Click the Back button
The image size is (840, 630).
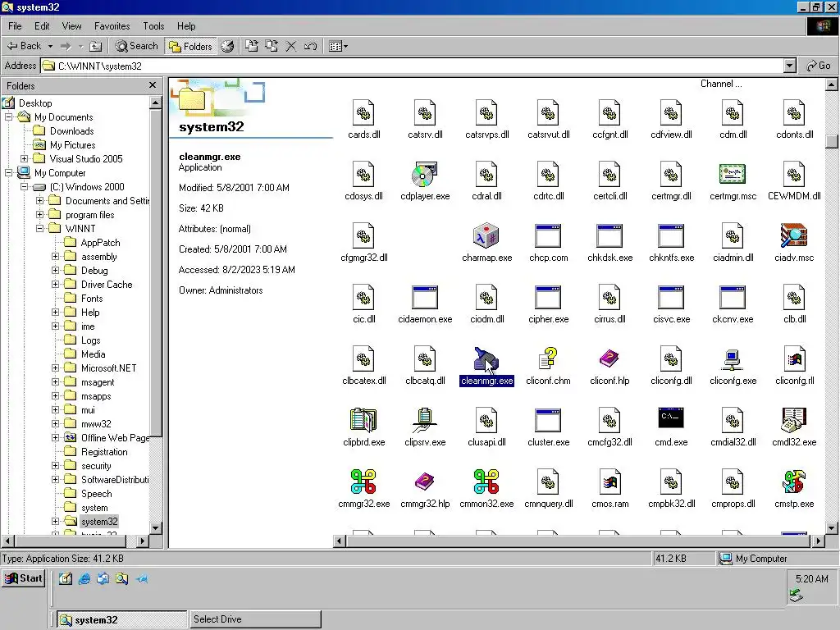point(24,46)
